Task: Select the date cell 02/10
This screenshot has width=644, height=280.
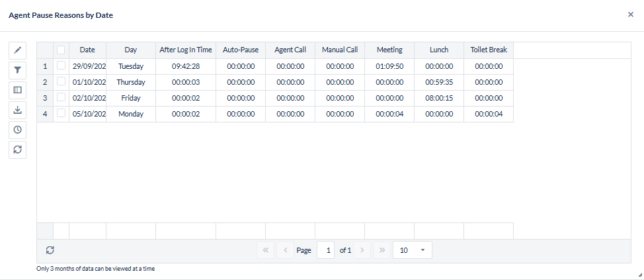Action: [x=87, y=98]
